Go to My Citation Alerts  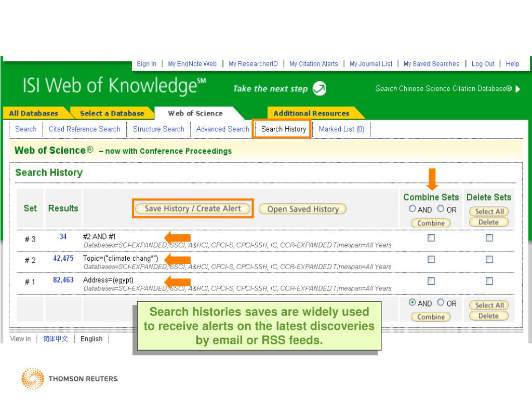coord(313,64)
